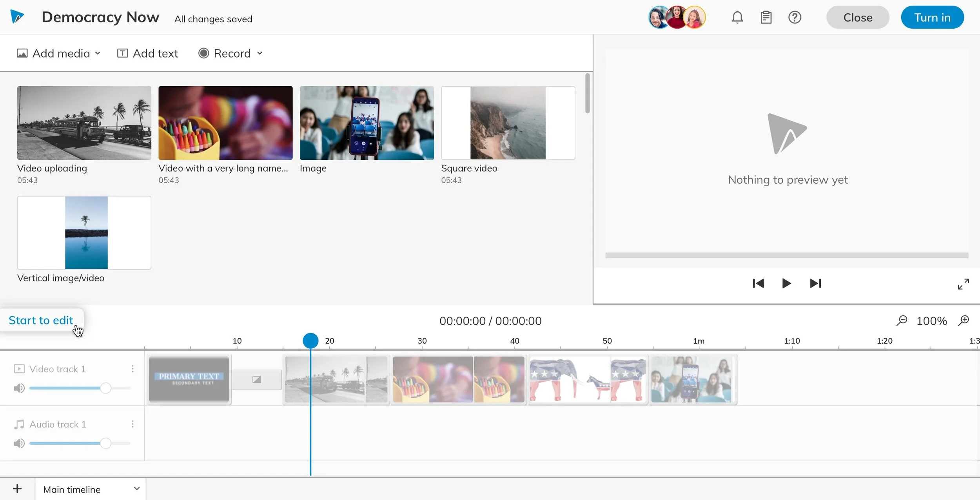Select the Square video thumbnail
This screenshot has width=980, height=500.
tap(508, 123)
